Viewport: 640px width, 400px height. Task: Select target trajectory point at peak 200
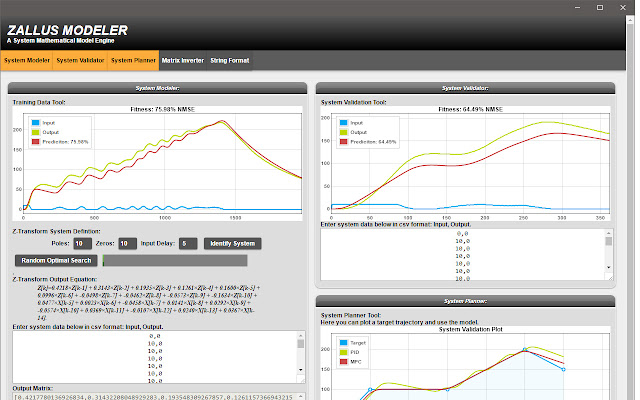coord(525,349)
